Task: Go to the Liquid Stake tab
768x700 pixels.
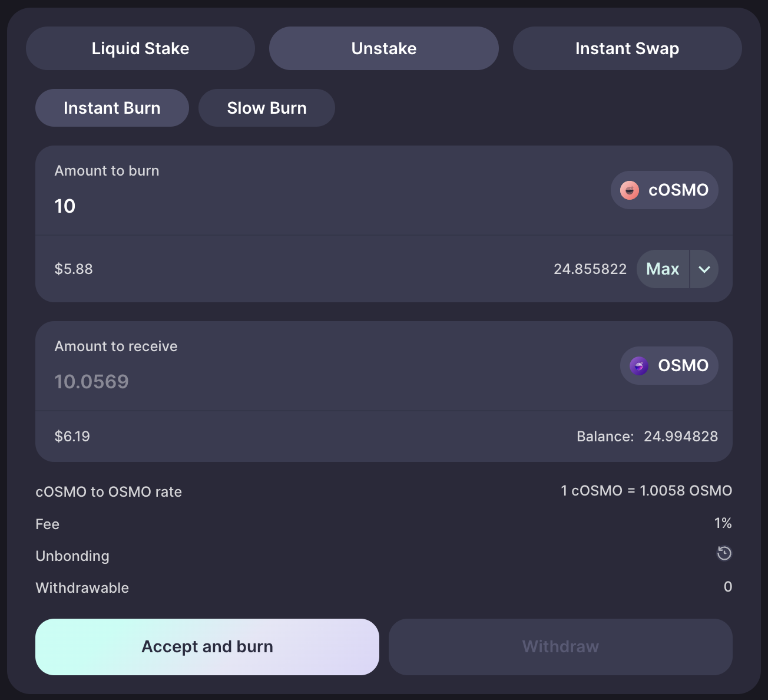Action: click(x=140, y=48)
